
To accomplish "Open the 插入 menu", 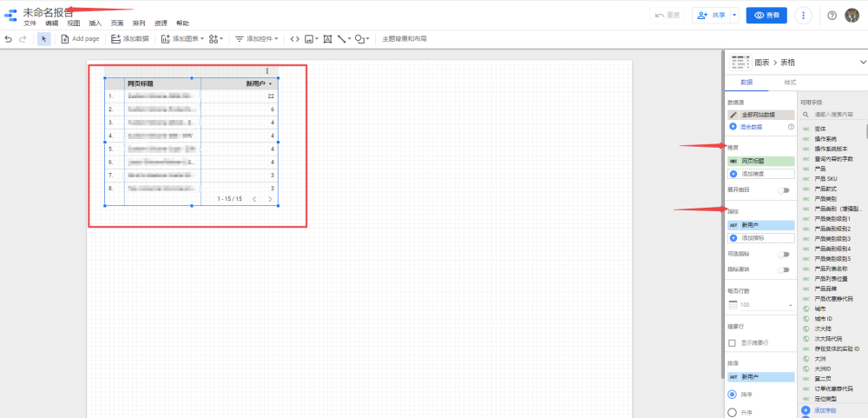I will (x=95, y=23).
